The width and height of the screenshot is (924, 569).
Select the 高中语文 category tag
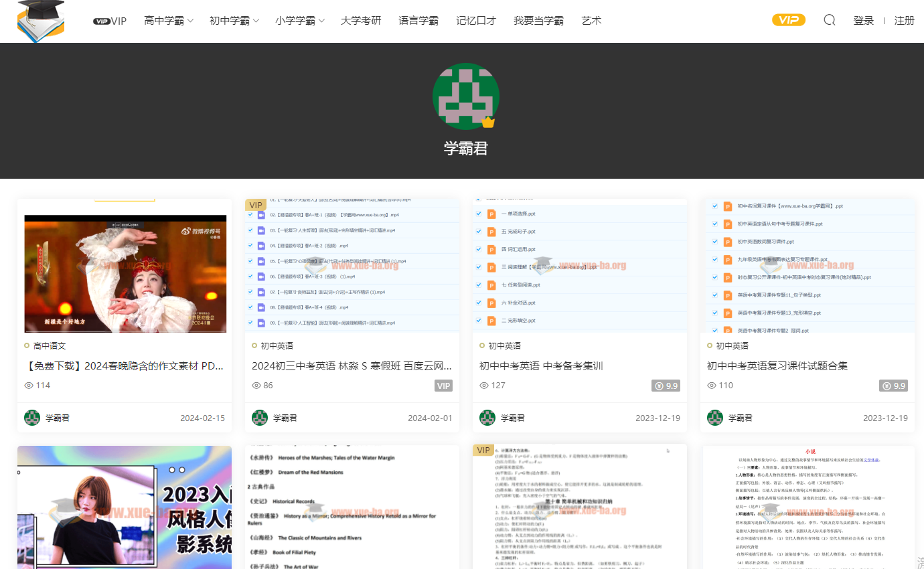click(x=50, y=346)
